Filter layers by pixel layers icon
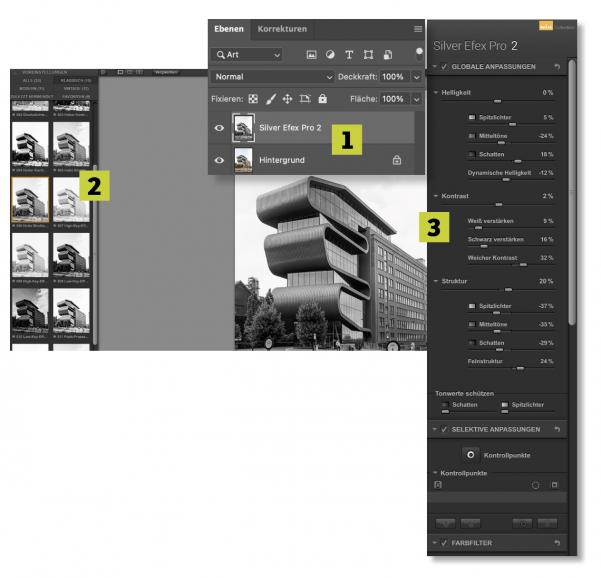 312,55
